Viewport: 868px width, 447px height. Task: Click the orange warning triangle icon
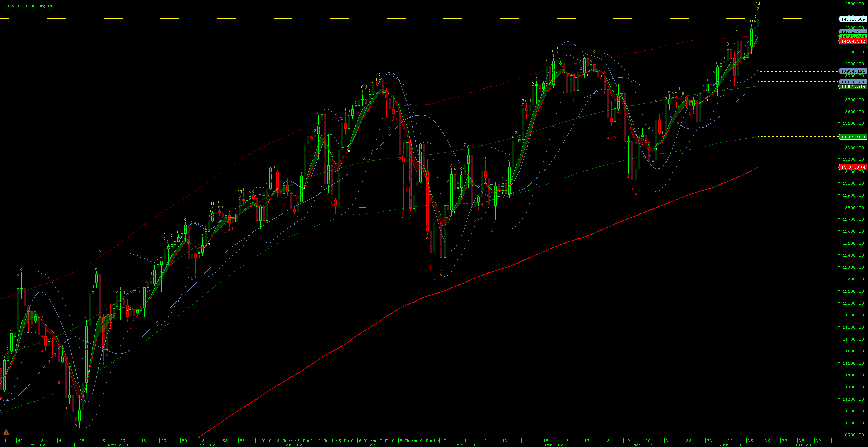click(6, 432)
